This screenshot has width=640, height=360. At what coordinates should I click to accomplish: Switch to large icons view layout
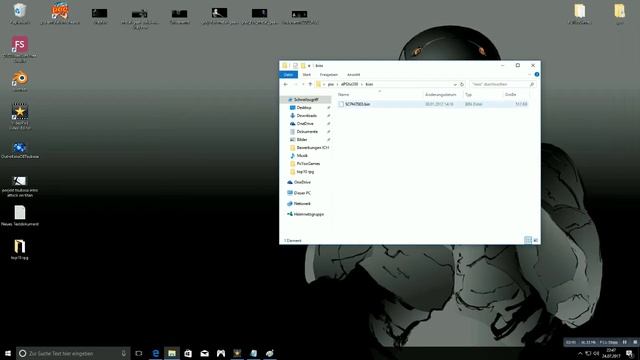click(x=536, y=240)
